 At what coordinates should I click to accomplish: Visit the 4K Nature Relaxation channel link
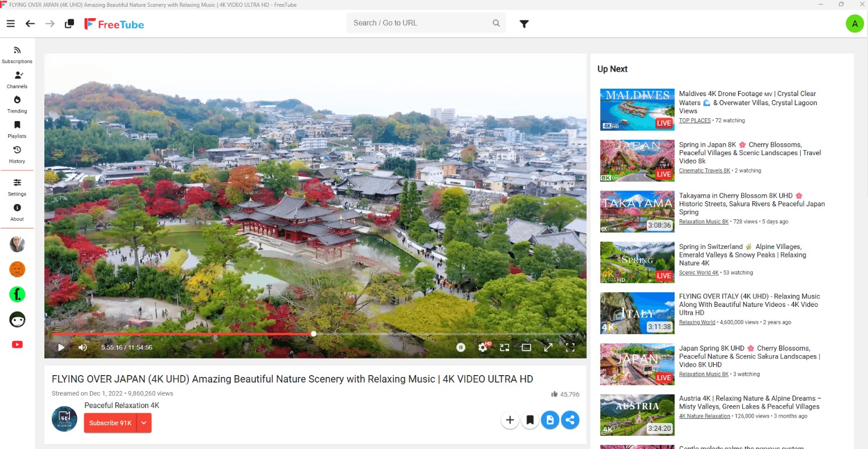coord(704,416)
